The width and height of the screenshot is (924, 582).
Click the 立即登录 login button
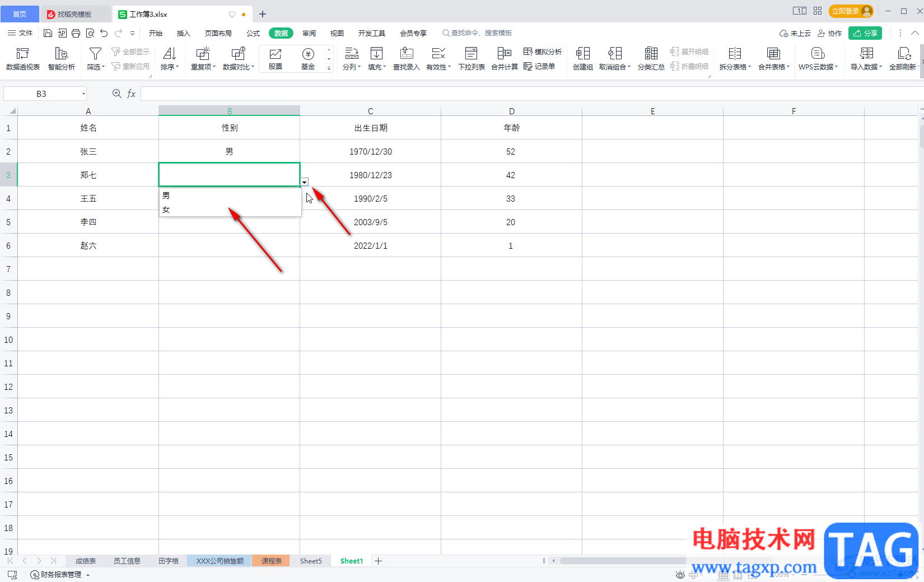coord(851,11)
